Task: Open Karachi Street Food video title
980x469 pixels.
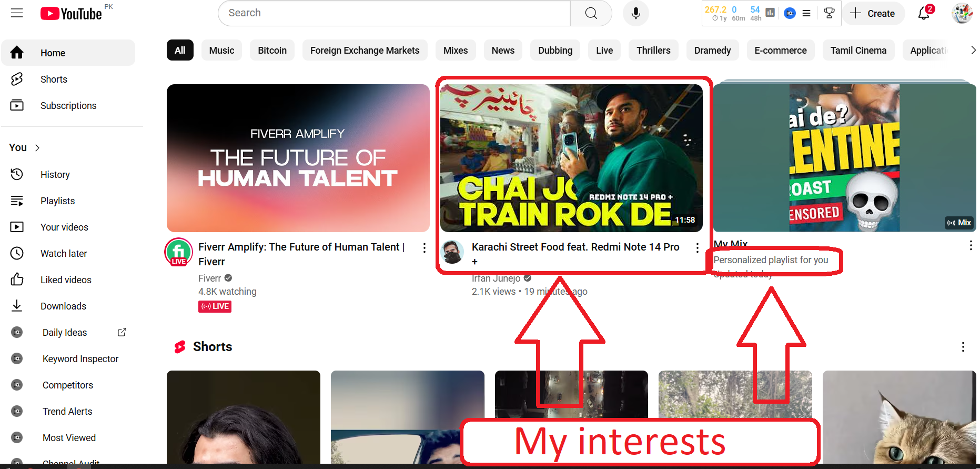Action: [575, 254]
